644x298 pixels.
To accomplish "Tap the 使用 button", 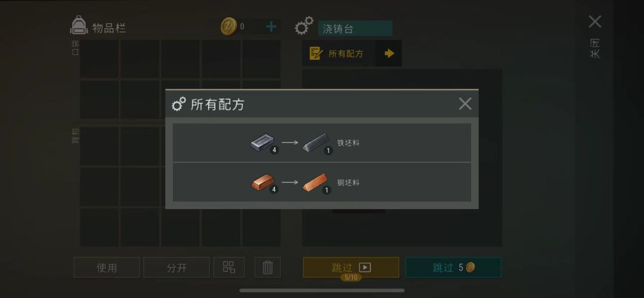I will [107, 268].
